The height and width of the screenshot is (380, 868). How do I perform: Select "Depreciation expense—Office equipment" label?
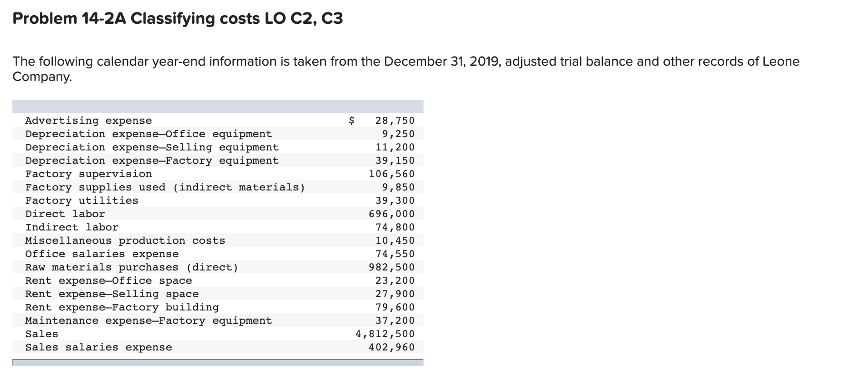coord(148,134)
